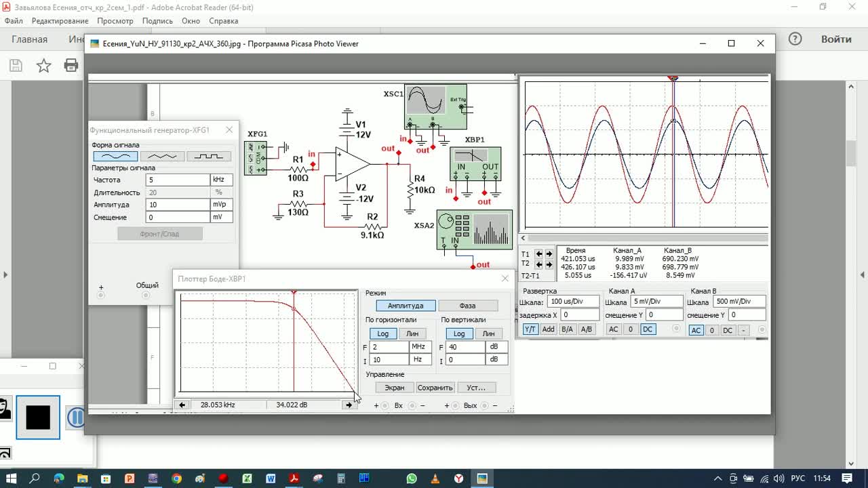Open Word from the taskbar

pos(271,479)
